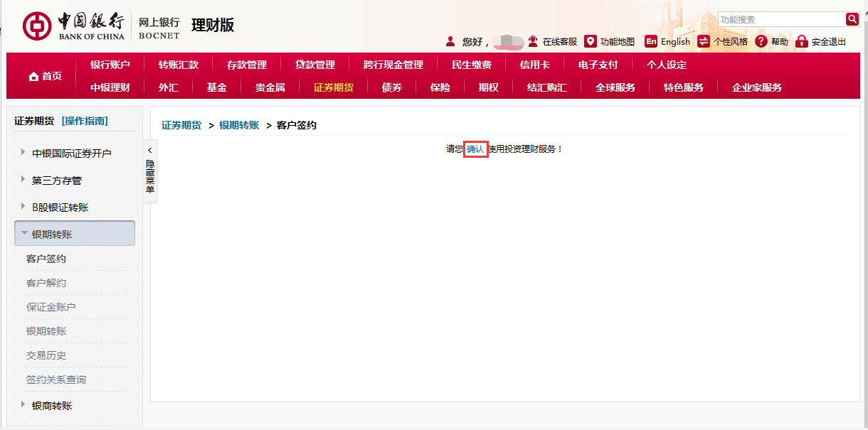Select 客户签约 in sidebar

click(46, 259)
